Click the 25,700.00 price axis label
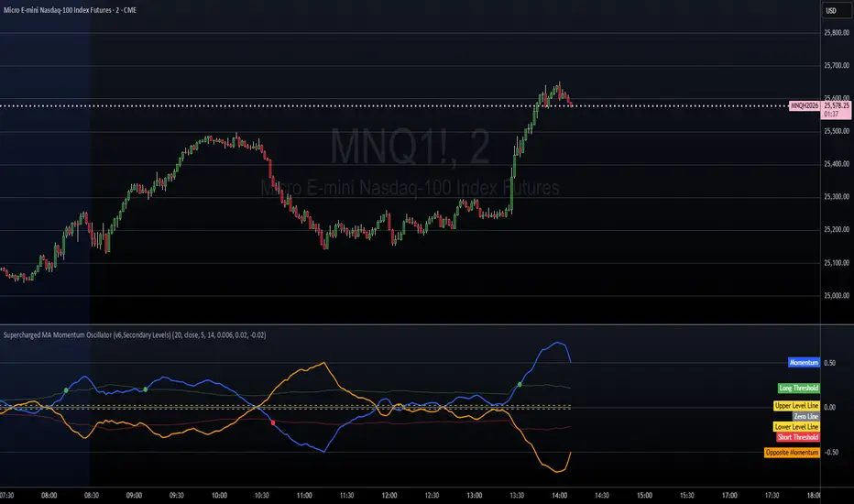 837,65
